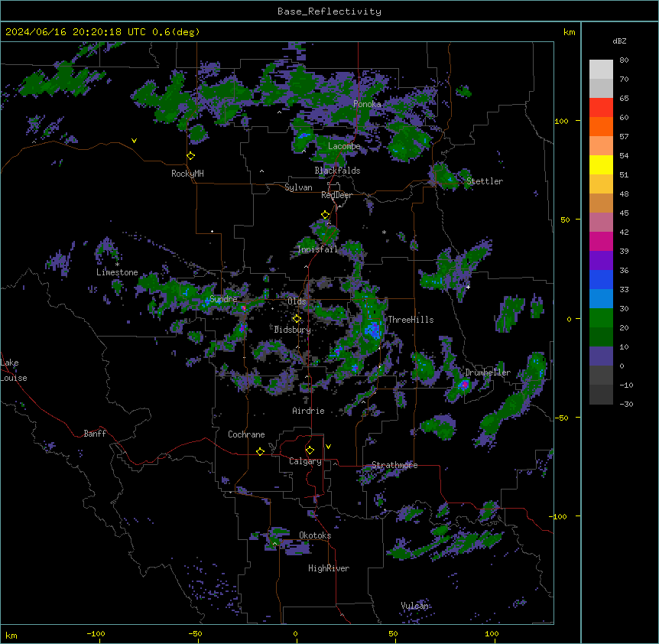Select the light gray 70-80 dBZ legend swatch
This screenshot has width=659, height=644.
pyautogui.click(x=601, y=70)
